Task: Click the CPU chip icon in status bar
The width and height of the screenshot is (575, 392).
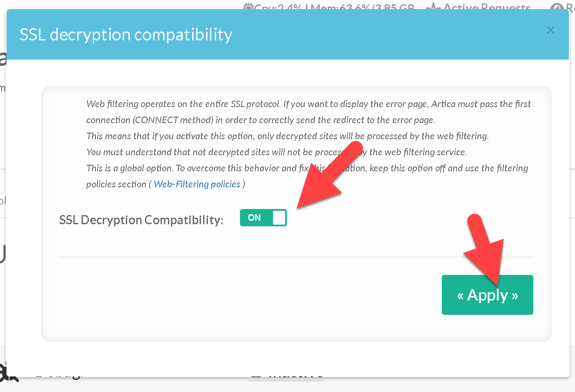Action: click(248, 7)
